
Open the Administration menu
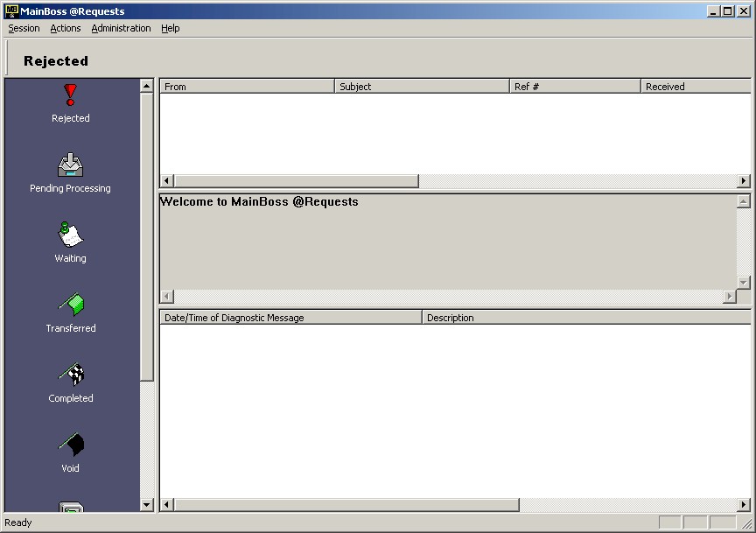click(121, 29)
